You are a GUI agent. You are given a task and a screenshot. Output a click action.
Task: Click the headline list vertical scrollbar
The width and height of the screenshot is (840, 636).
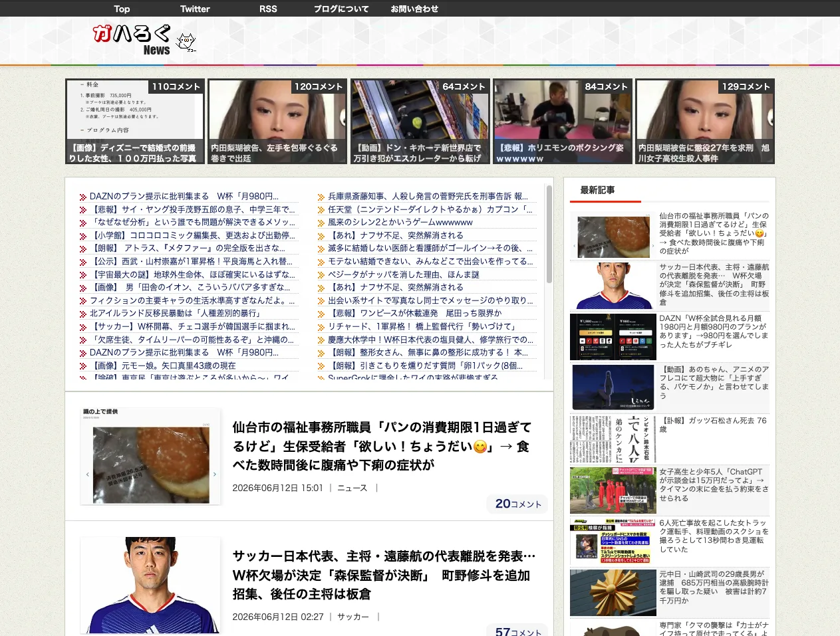549,234
